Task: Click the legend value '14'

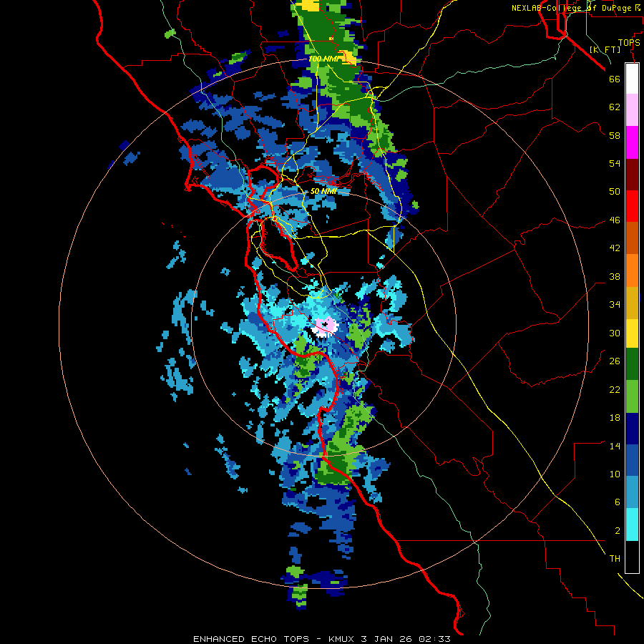Action: pyautogui.click(x=615, y=446)
